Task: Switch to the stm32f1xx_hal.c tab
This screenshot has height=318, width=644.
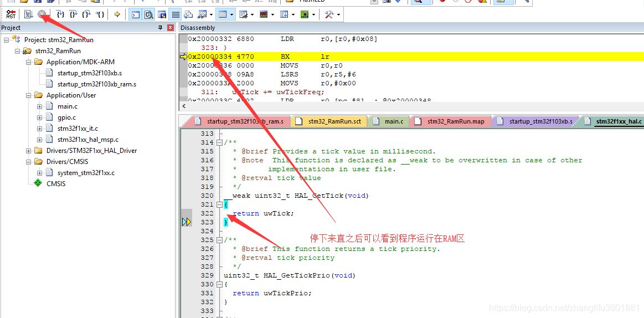Action: click(x=613, y=121)
